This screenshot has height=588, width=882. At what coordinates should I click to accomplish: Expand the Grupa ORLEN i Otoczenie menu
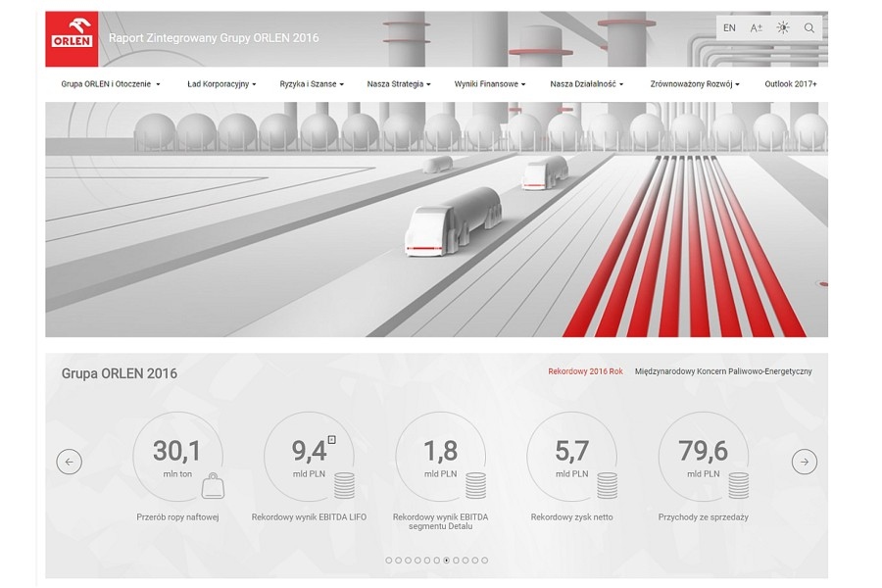point(110,84)
